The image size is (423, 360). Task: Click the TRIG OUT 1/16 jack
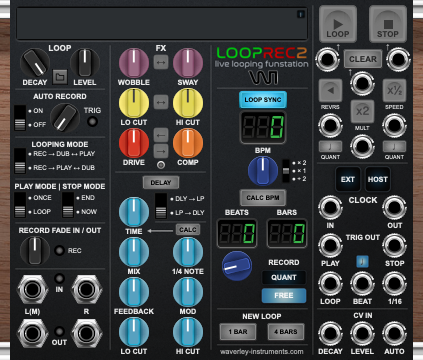[x=394, y=284]
